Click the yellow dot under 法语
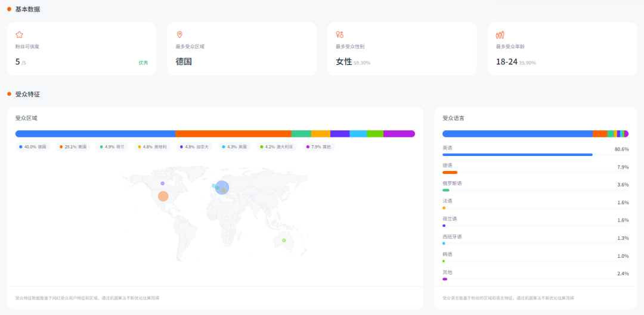Viewport: 644px width, 315px height. pyautogui.click(x=444, y=208)
